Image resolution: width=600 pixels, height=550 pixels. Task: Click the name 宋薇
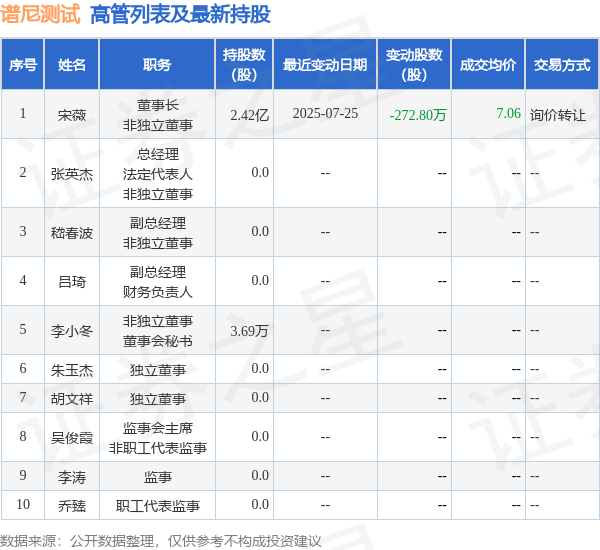(72, 115)
